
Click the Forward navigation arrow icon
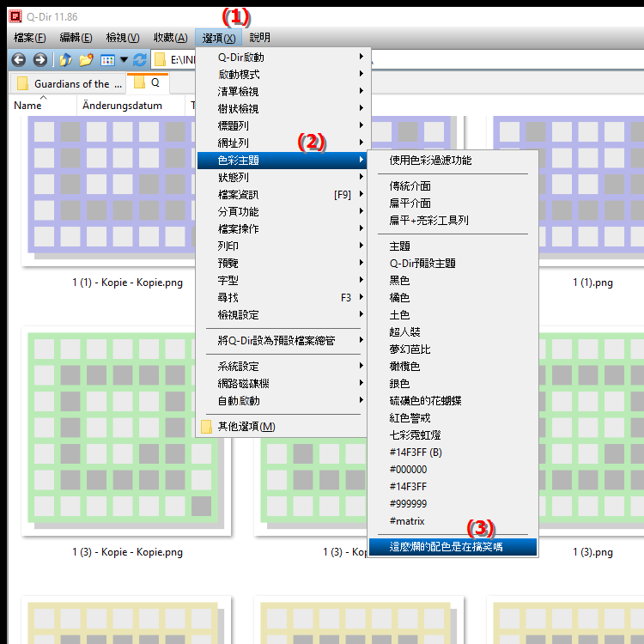[x=39, y=60]
